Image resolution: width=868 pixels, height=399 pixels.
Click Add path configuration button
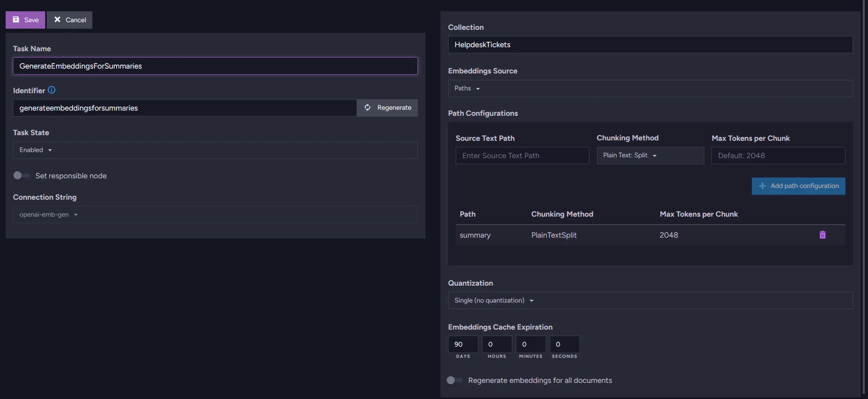pyautogui.click(x=798, y=186)
